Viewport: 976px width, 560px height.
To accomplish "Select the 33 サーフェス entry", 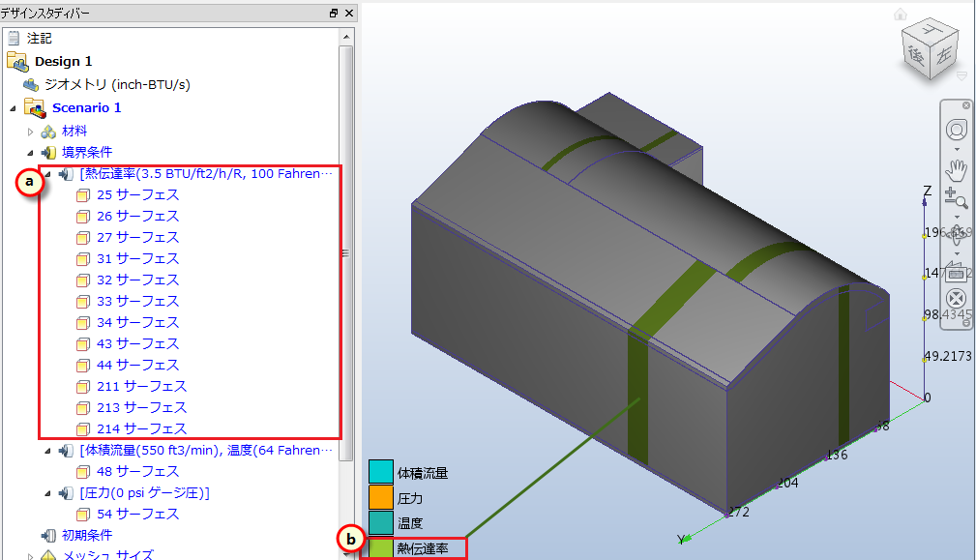I will coord(137,302).
